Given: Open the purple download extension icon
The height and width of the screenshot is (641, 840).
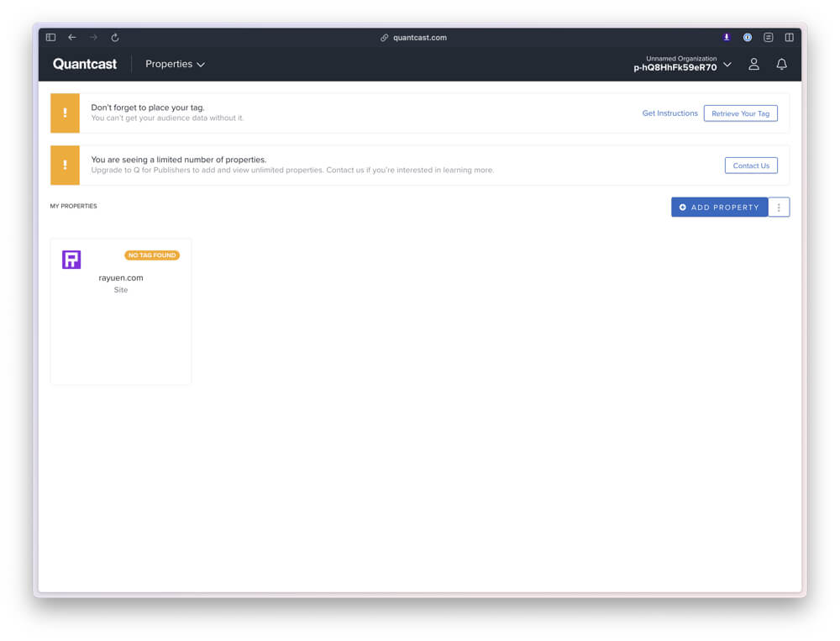Looking at the screenshot, I should 727,37.
